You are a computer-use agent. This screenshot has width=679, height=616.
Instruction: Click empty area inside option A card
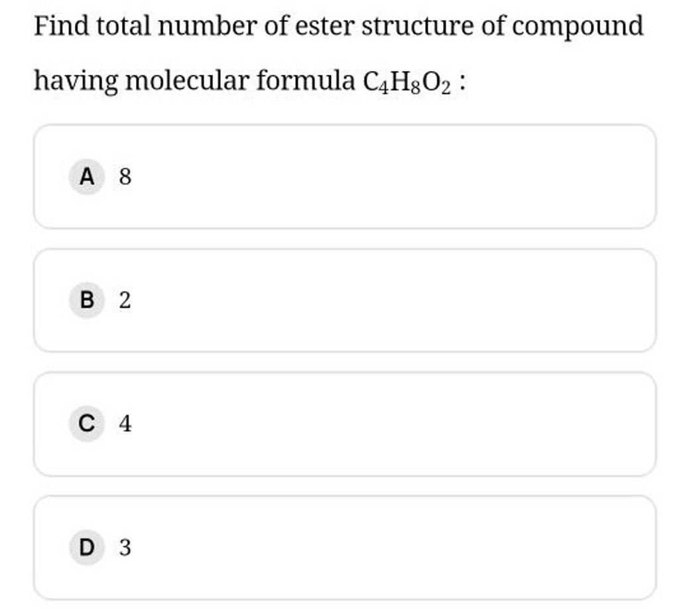pyautogui.click(x=390, y=176)
